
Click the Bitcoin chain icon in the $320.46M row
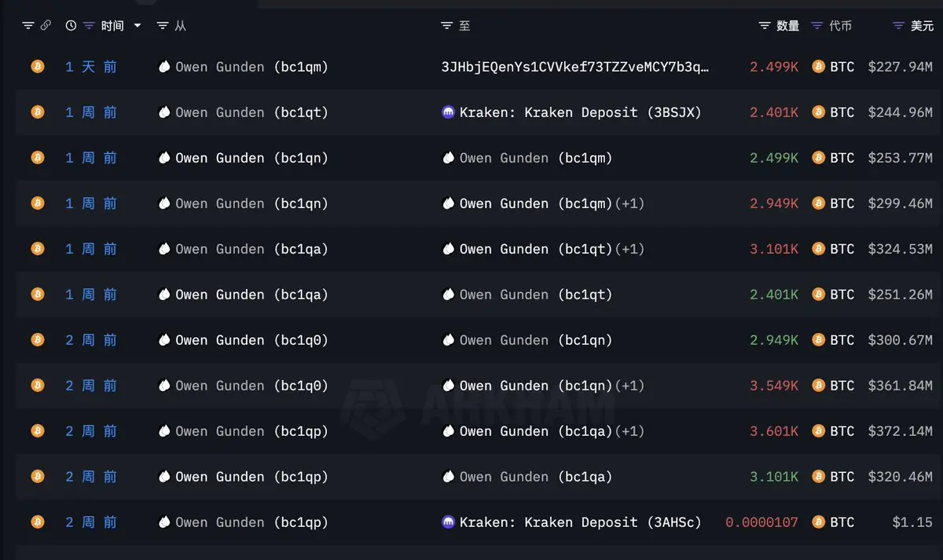click(38, 477)
